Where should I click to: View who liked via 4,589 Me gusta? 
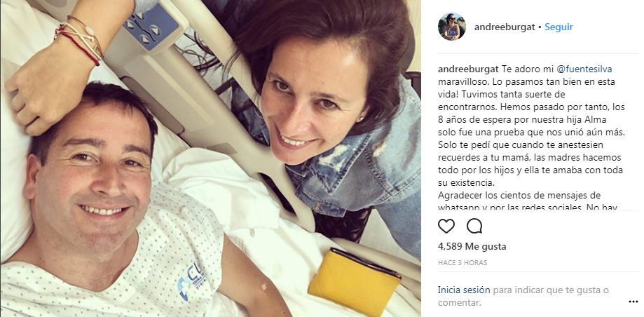(x=472, y=247)
